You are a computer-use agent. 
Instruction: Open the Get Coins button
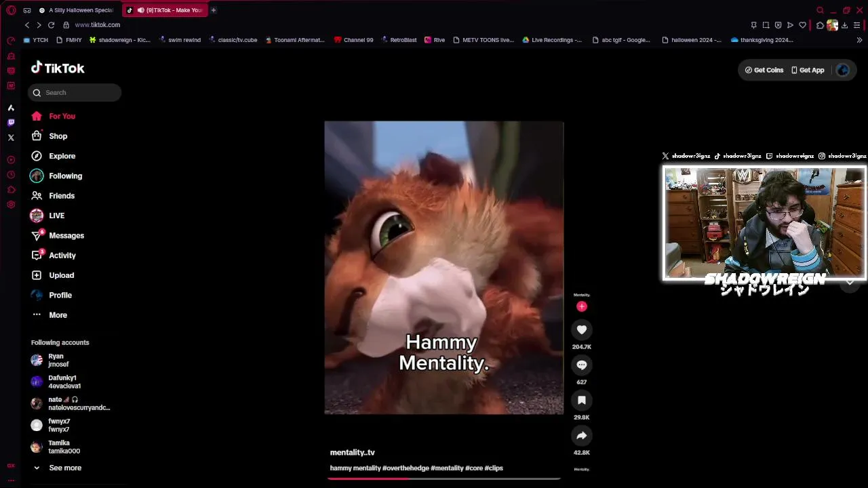764,70
